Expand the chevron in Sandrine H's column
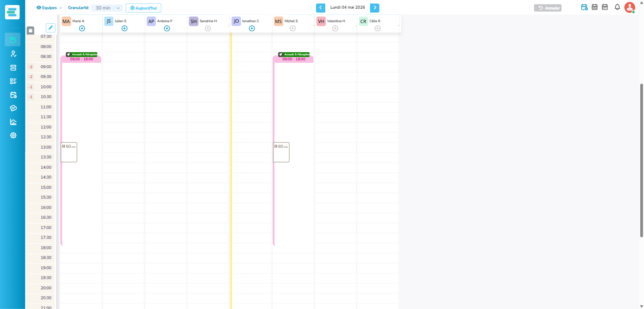 pos(228,25)
